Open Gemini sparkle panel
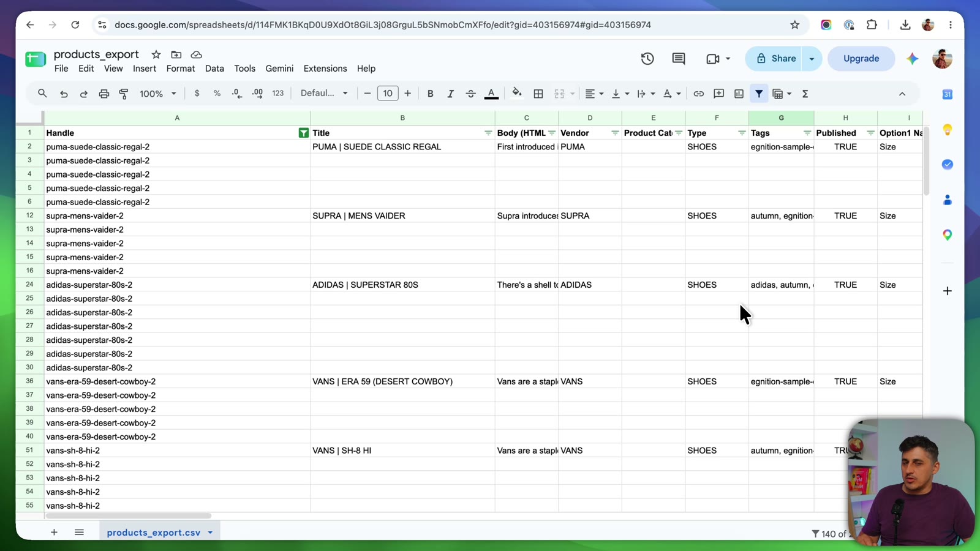Image resolution: width=980 pixels, height=551 pixels. [x=913, y=59]
